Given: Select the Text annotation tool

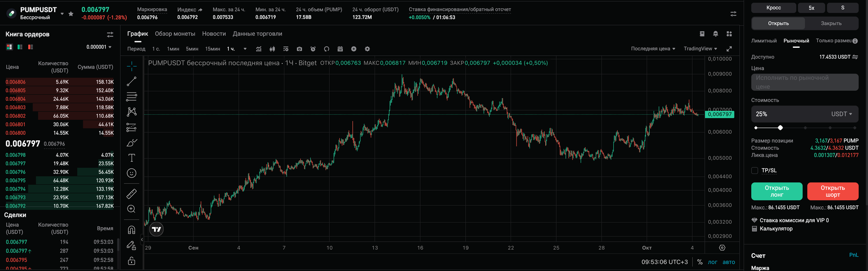Looking at the screenshot, I should point(132,158).
